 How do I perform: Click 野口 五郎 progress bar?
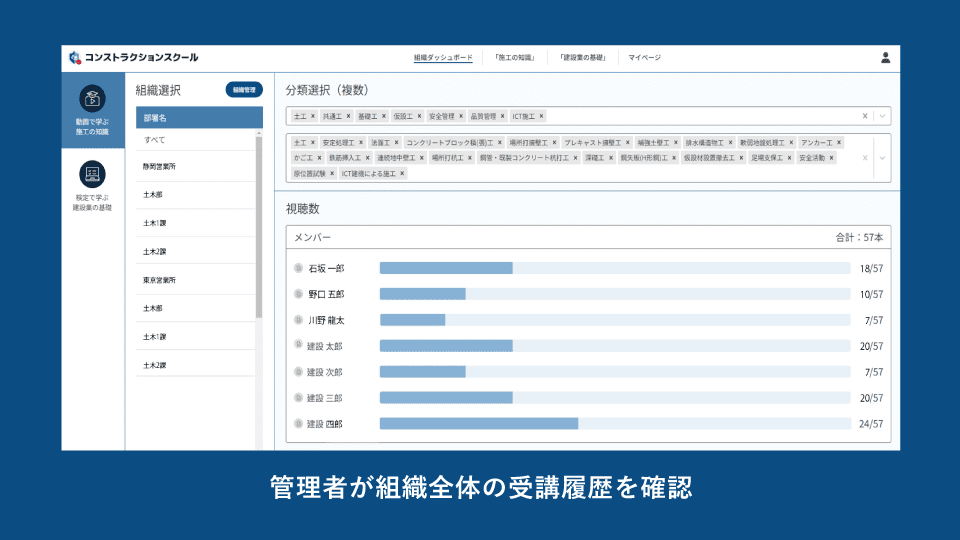(615, 294)
